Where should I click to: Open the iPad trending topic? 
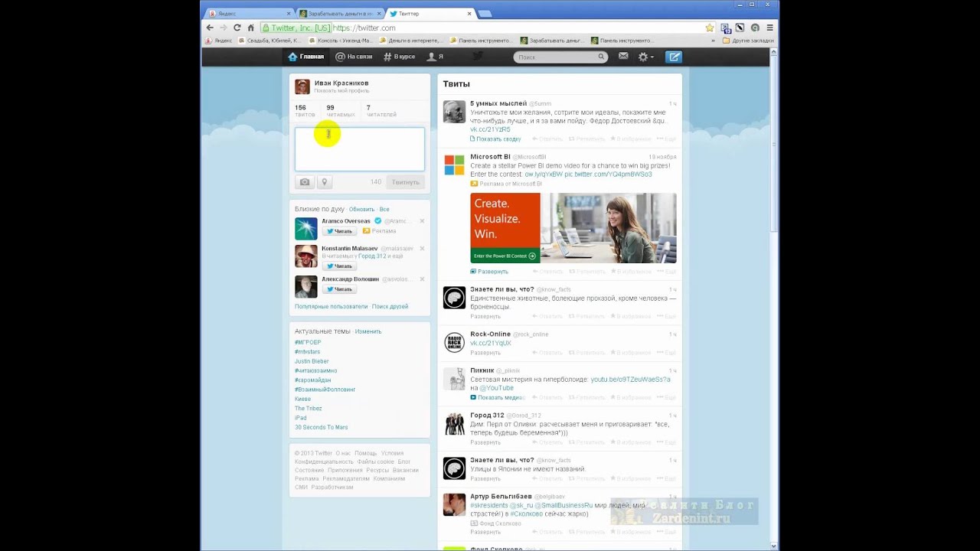[300, 418]
